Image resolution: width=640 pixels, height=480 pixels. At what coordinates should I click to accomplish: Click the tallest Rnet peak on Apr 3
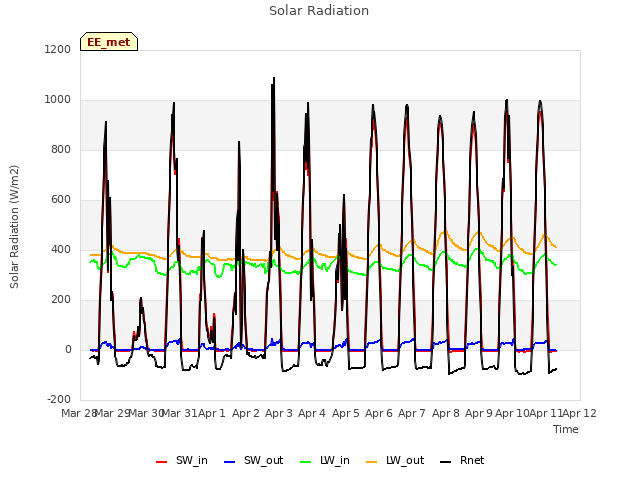tap(274, 78)
